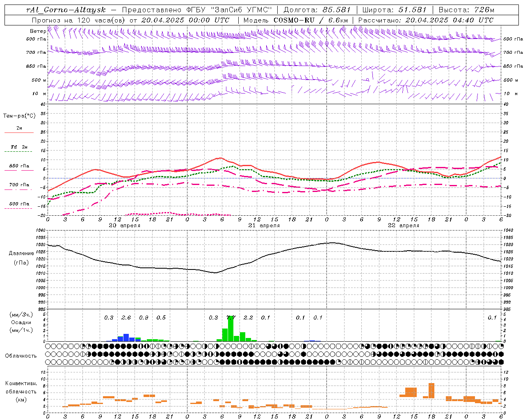Click the 0.9 precipitation value

coord(144,318)
